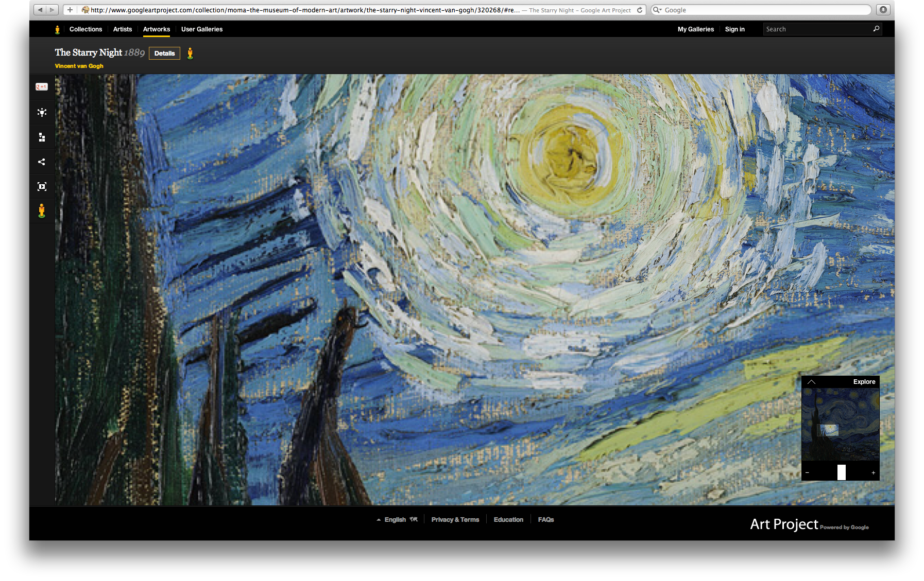
Task: Open the Privacy & Terms link
Action: (x=455, y=519)
